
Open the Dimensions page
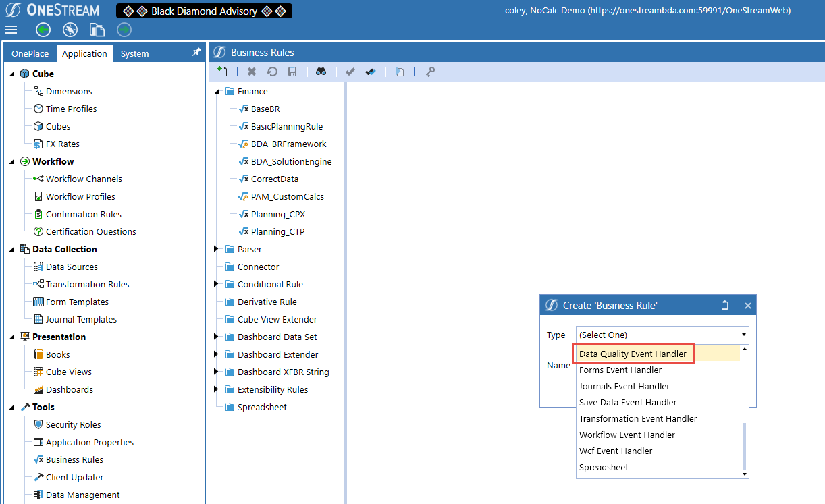click(x=69, y=91)
